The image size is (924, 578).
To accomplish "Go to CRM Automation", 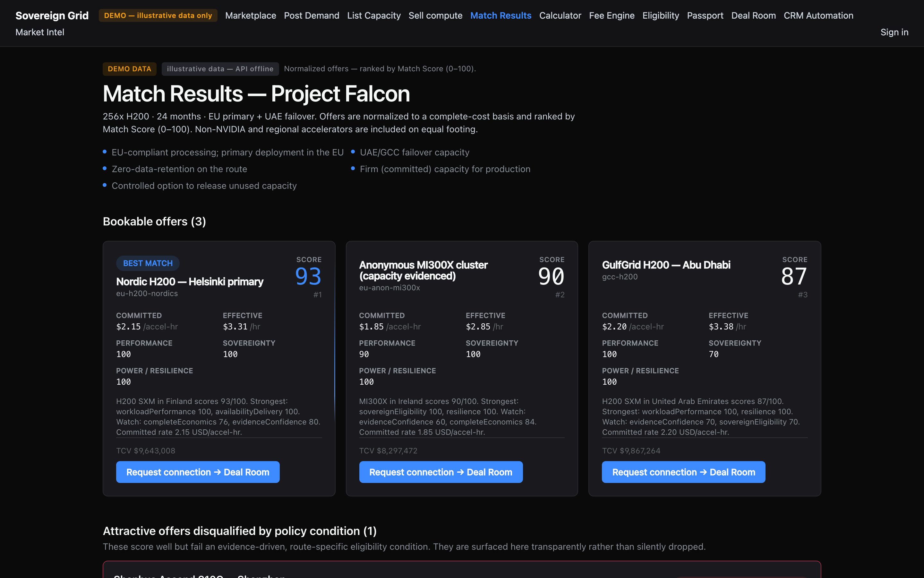I will coord(818,16).
